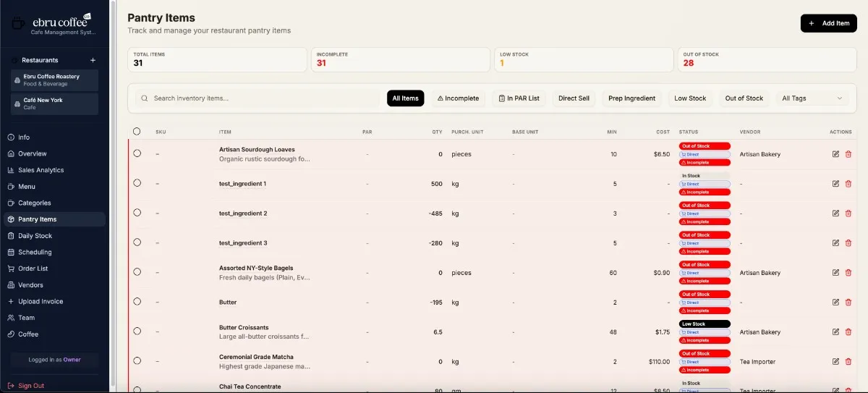This screenshot has height=393, width=868.
Task: Delete the Butter Croissants row via trash icon
Action: point(848,332)
